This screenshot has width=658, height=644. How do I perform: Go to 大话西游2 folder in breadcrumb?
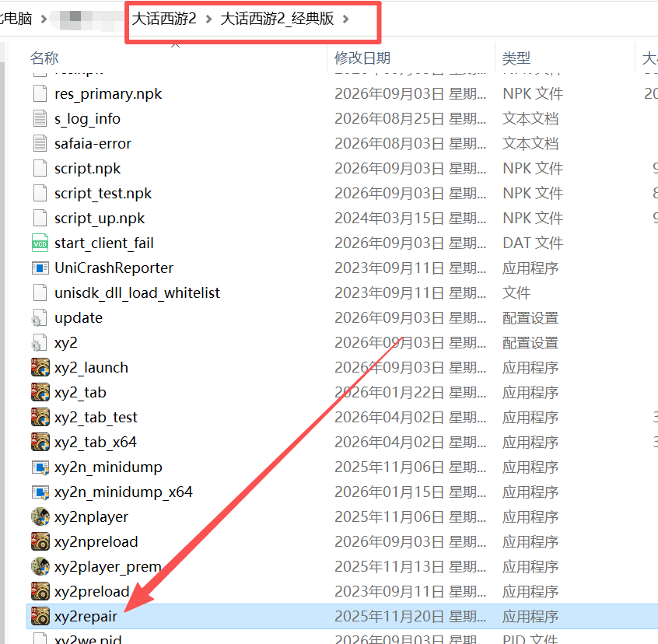[164, 19]
